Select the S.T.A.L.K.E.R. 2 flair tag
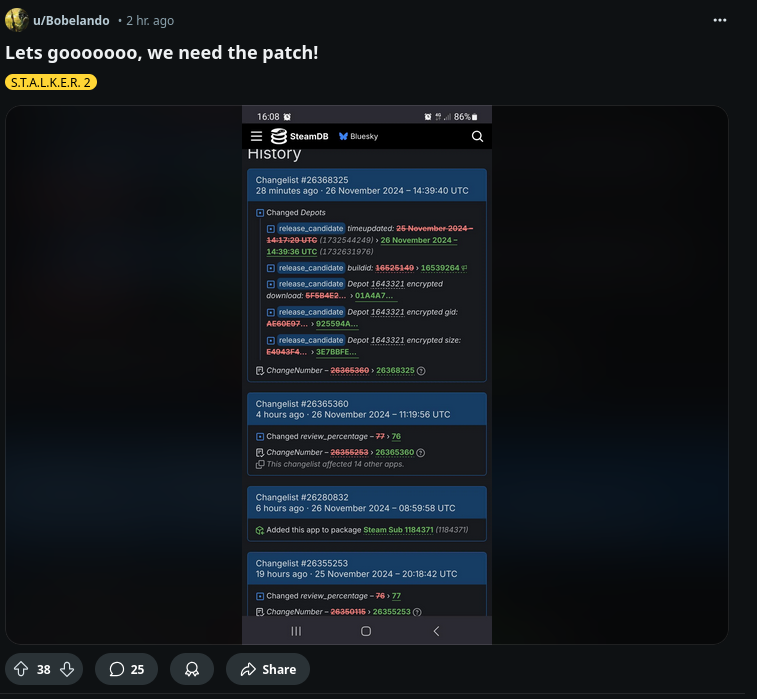The height and width of the screenshot is (699, 757). point(51,82)
